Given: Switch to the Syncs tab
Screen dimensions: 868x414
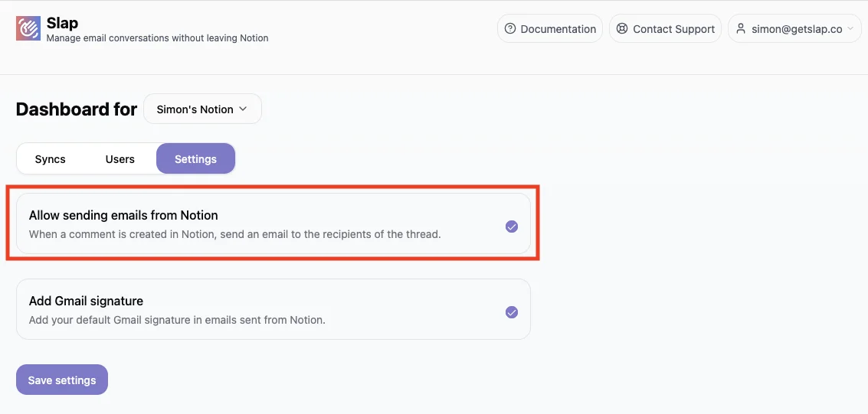Looking at the screenshot, I should click(x=51, y=159).
